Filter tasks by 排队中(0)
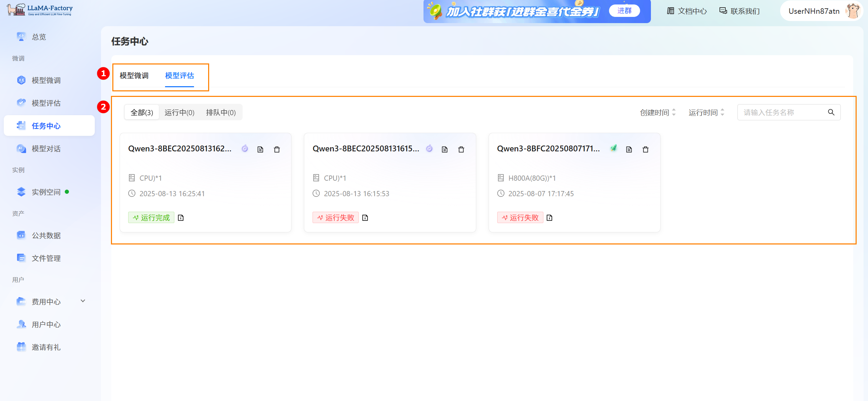Image resolution: width=868 pixels, height=401 pixels. [x=221, y=112]
